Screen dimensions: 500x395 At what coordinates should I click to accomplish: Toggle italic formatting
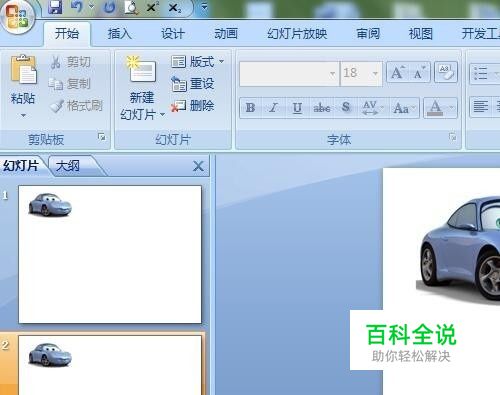coord(273,108)
